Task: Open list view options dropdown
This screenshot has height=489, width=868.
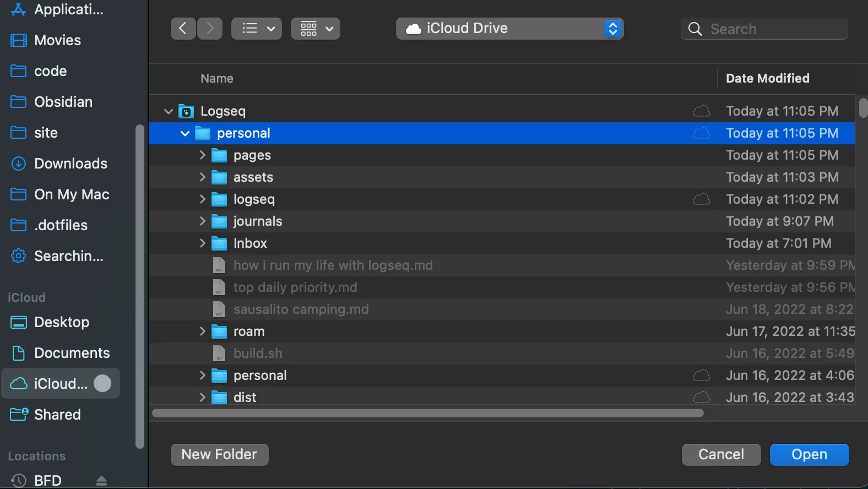Action: pyautogui.click(x=257, y=29)
